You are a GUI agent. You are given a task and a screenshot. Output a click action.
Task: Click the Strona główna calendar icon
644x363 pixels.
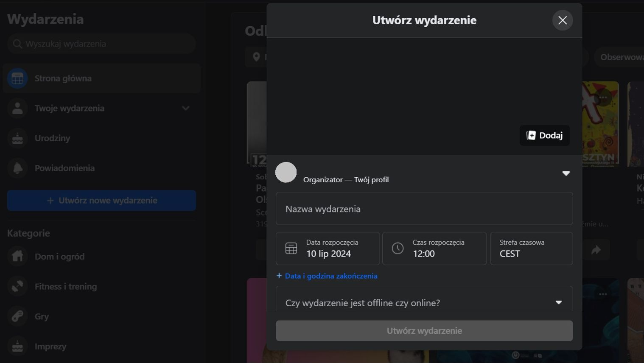[17, 78]
